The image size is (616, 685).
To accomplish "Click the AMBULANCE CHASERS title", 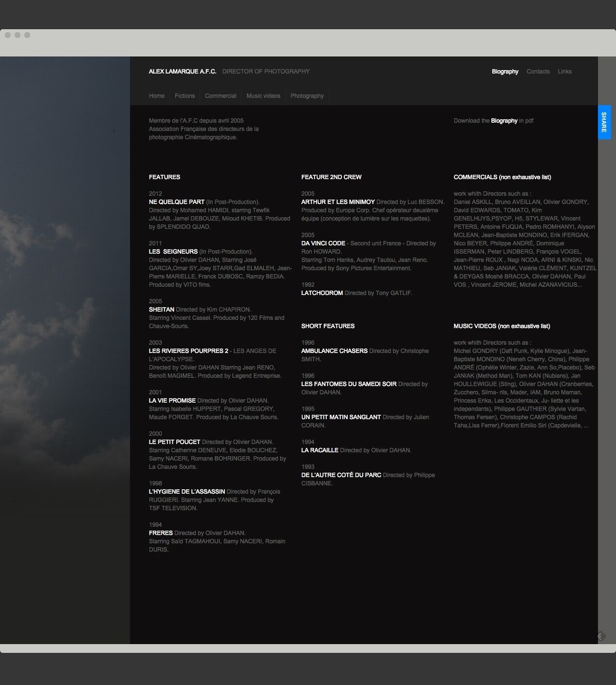I will 335,351.
